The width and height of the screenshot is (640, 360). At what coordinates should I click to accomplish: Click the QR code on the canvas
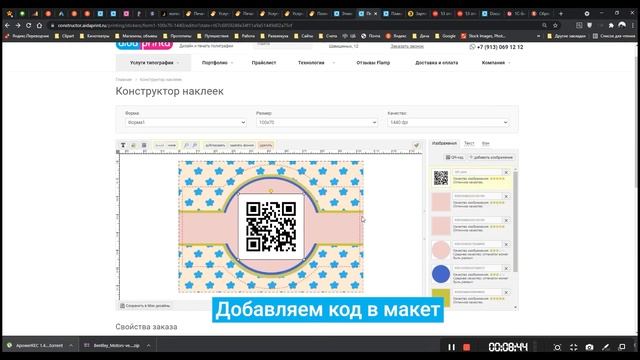tap(271, 227)
